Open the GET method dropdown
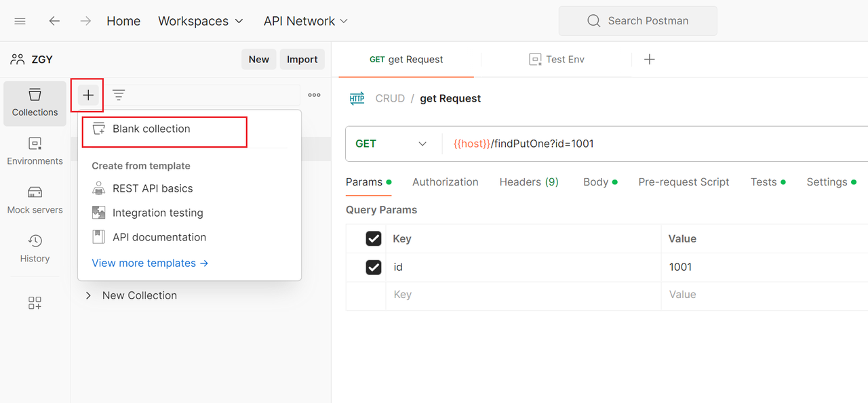 pyautogui.click(x=391, y=144)
